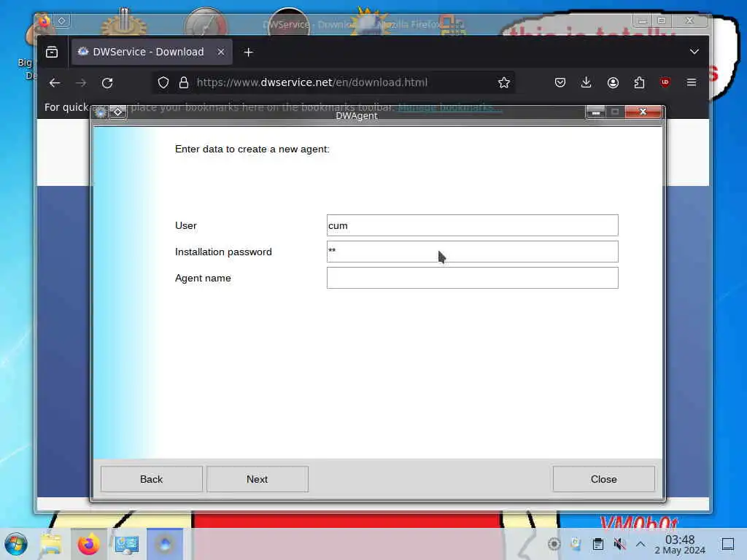
Task: Open DWAgent window menu icon
Action: [101, 112]
